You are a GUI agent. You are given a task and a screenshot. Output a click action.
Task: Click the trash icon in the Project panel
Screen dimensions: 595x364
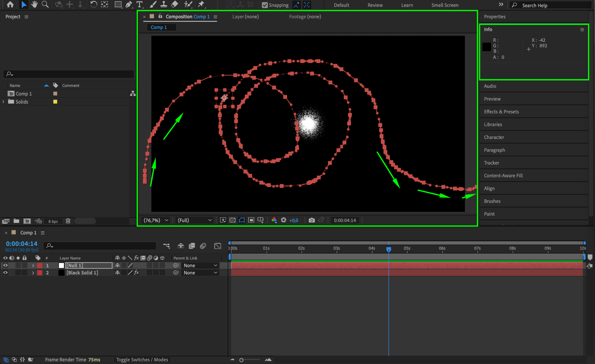68,221
